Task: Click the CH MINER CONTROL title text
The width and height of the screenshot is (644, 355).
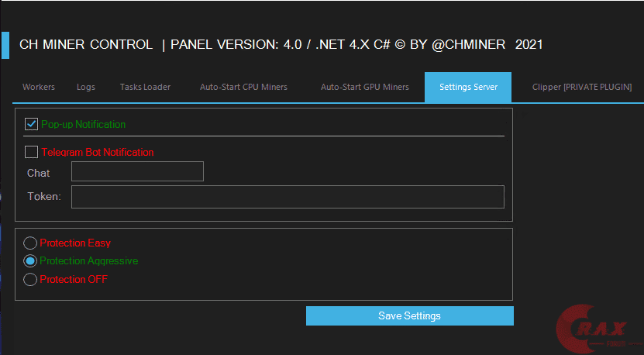Action: (86, 45)
